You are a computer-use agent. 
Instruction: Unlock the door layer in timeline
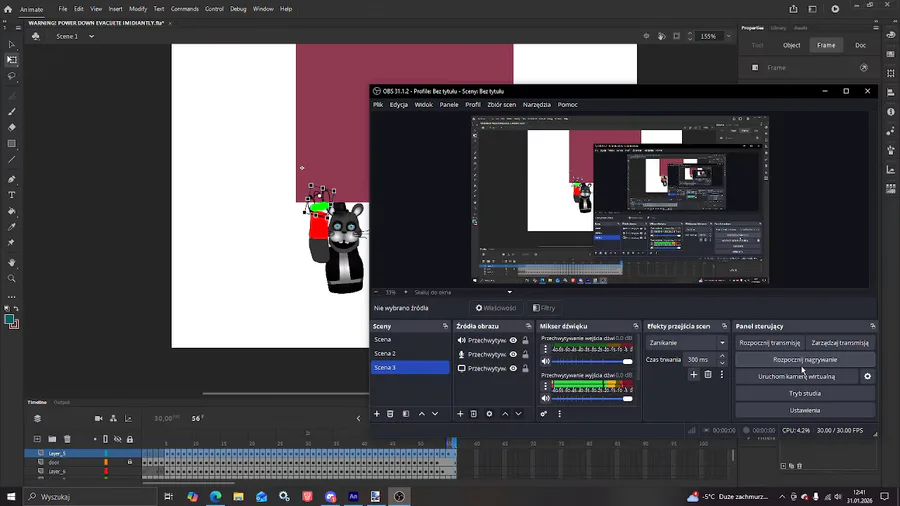click(130, 462)
